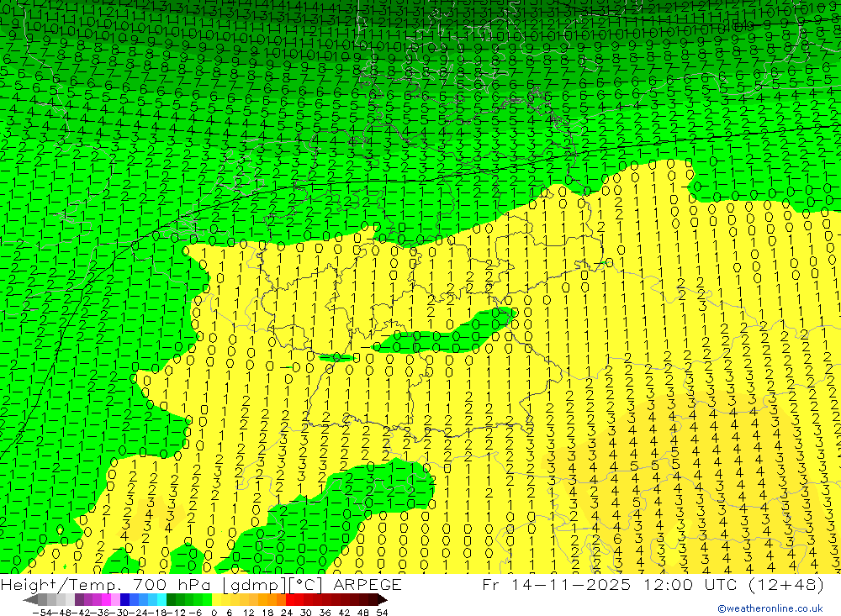Viewport: 841px width, 616px height.
Task: Click the 0 legend value on color scale
Action: (214, 613)
